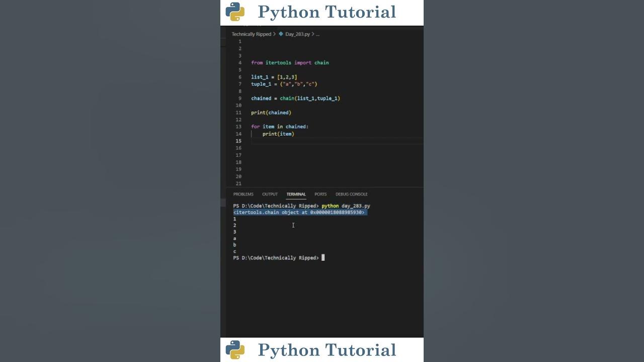The image size is (644, 362).
Task: Open the Day_283.py breadcrumb item
Action: [x=297, y=34]
